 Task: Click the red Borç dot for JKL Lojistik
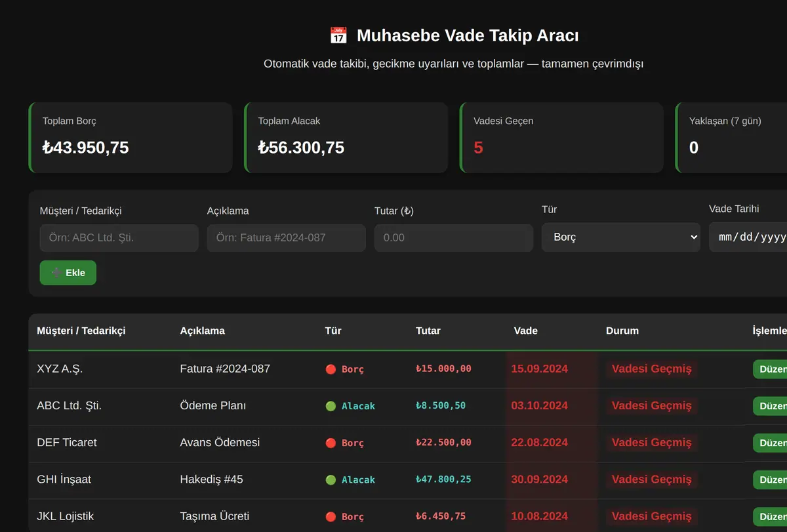[331, 516]
